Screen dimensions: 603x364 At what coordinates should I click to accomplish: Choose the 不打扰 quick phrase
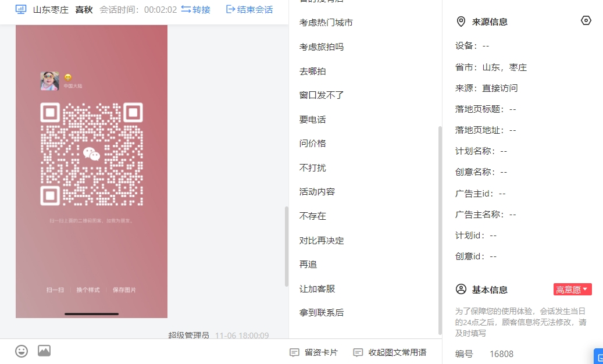click(x=313, y=167)
